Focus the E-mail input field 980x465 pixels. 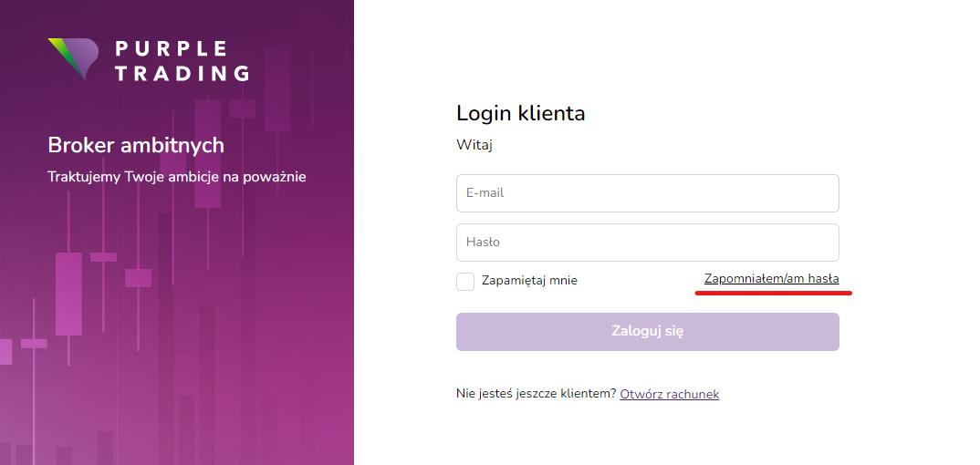click(648, 193)
